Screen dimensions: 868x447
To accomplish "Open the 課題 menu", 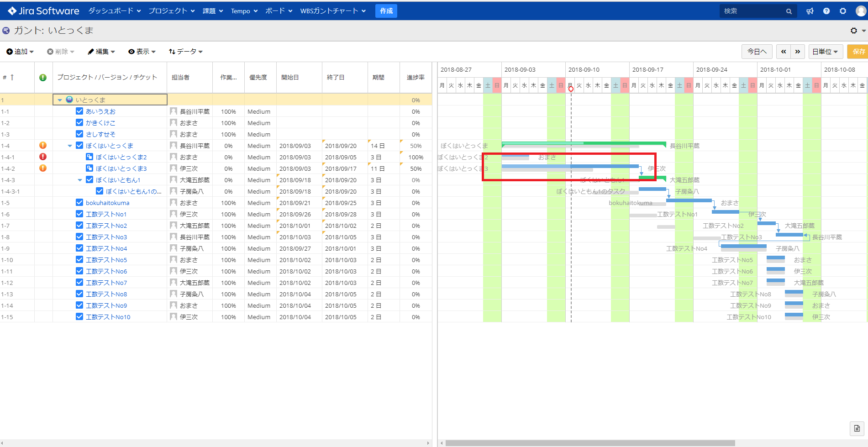I will (213, 11).
